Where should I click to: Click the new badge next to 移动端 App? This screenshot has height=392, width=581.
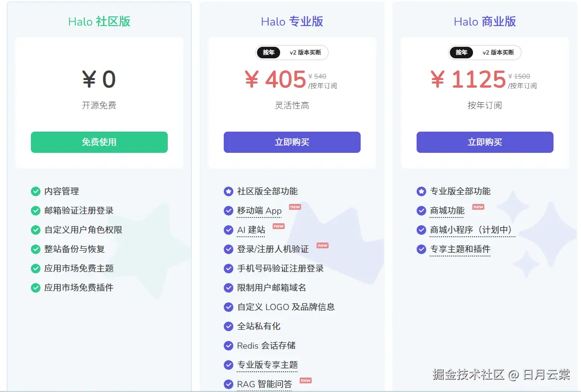pos(295,207)
